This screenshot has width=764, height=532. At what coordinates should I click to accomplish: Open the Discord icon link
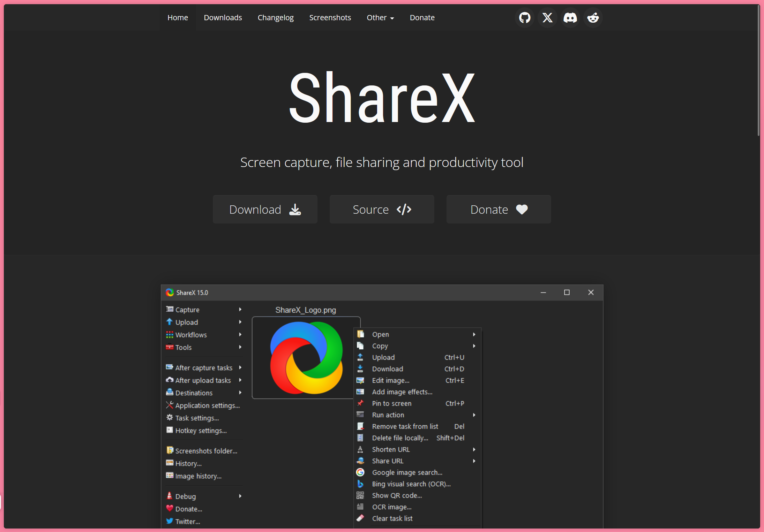570,17
